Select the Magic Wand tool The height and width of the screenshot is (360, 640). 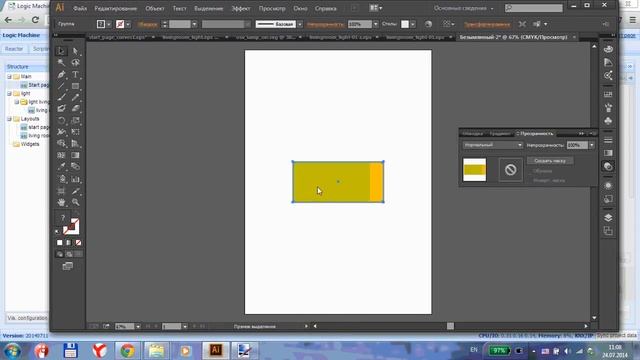61,62
